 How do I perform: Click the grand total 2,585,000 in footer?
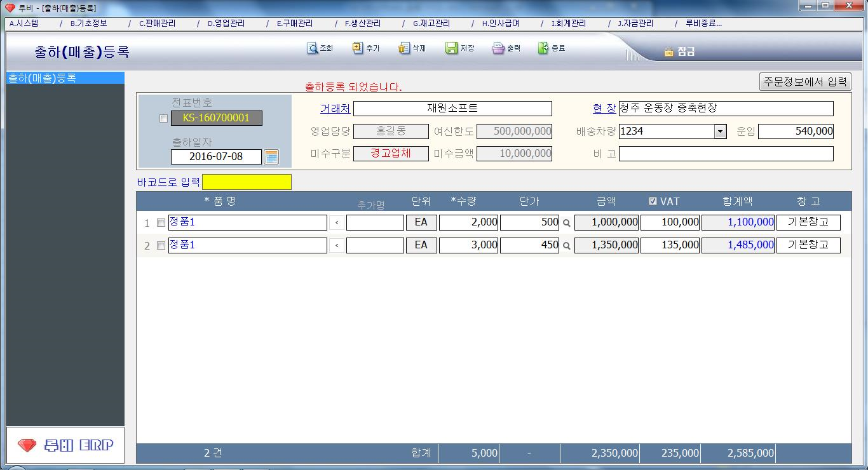tap(751, 453)
